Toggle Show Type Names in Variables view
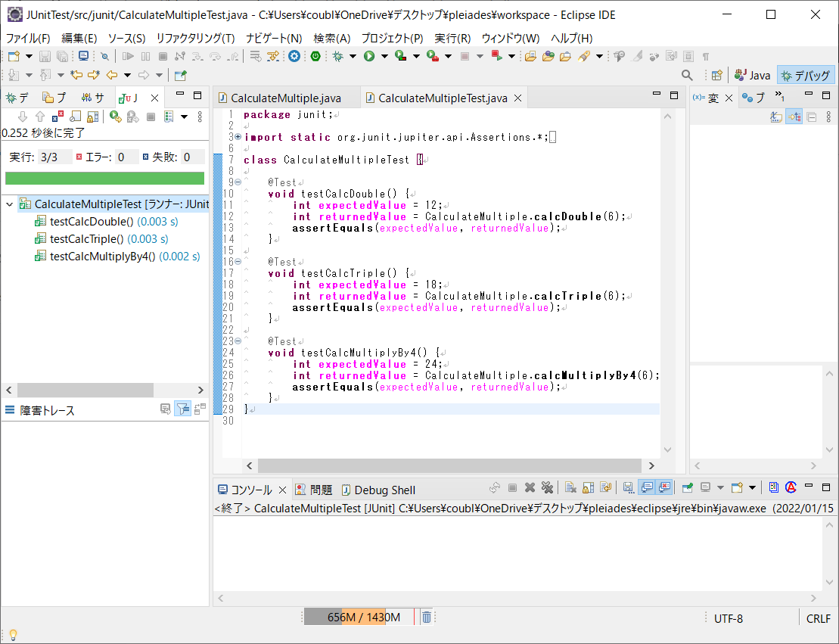The width and height of the screenshot is (839, 644). tap(776, 117)
